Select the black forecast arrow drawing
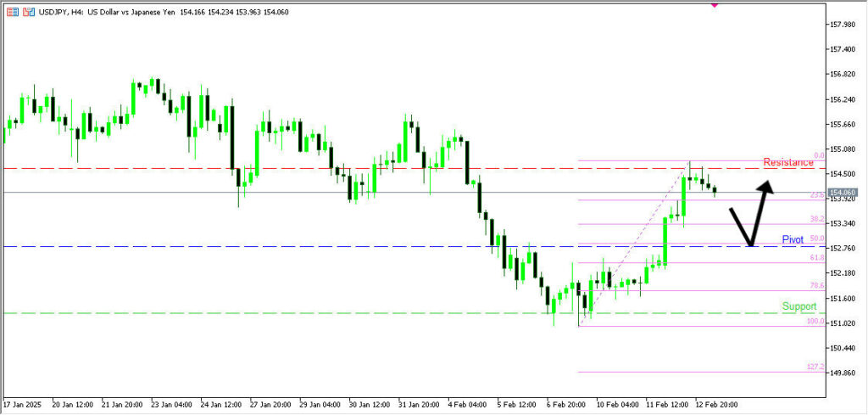Screen dimensions: 868x415 (751, 217)
